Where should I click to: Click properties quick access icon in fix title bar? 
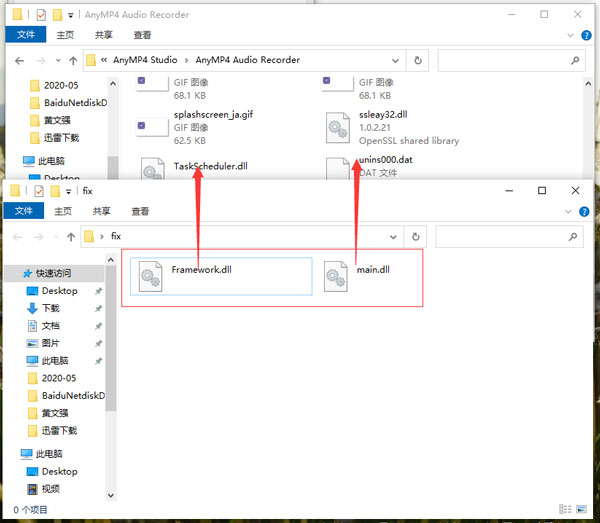[x=39, y=191]
